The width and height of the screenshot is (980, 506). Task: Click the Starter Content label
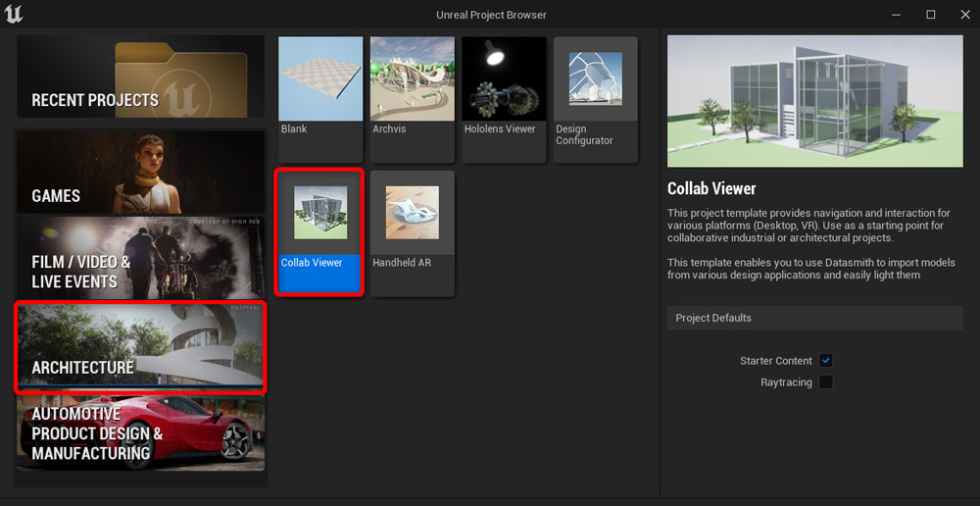point(776,361)
